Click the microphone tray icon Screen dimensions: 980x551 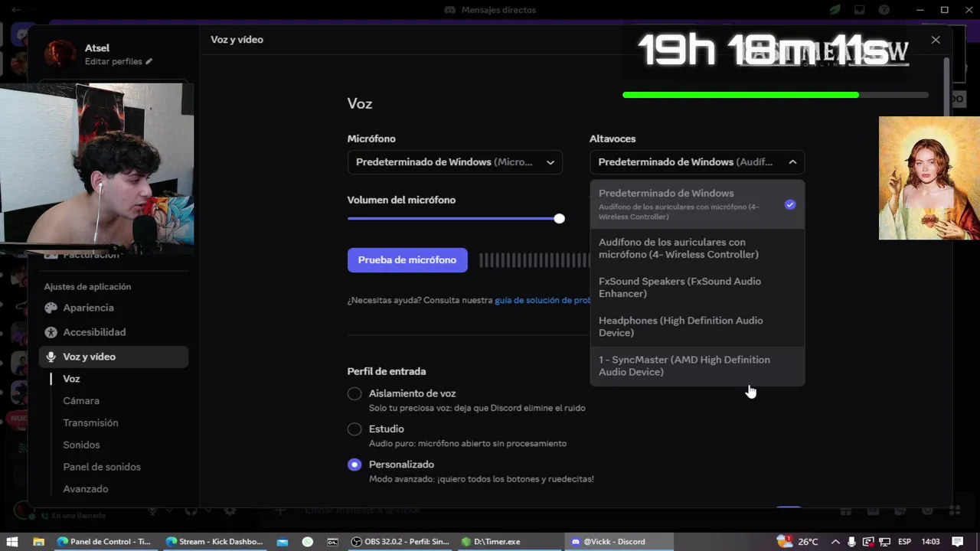pyautogui.click(x=852, y=542)
